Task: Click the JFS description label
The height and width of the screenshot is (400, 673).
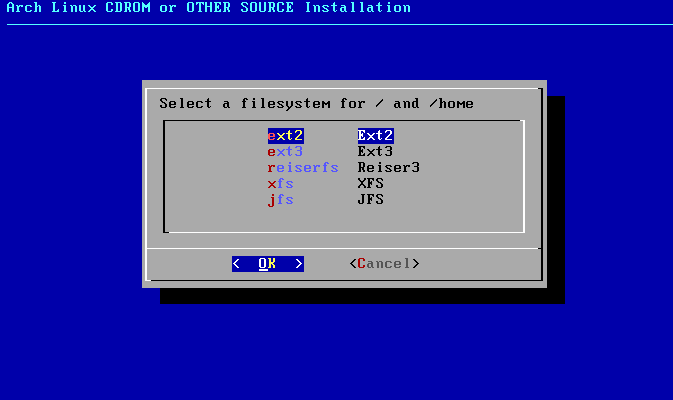Action: pyautogui.click(x=371, y=200)
